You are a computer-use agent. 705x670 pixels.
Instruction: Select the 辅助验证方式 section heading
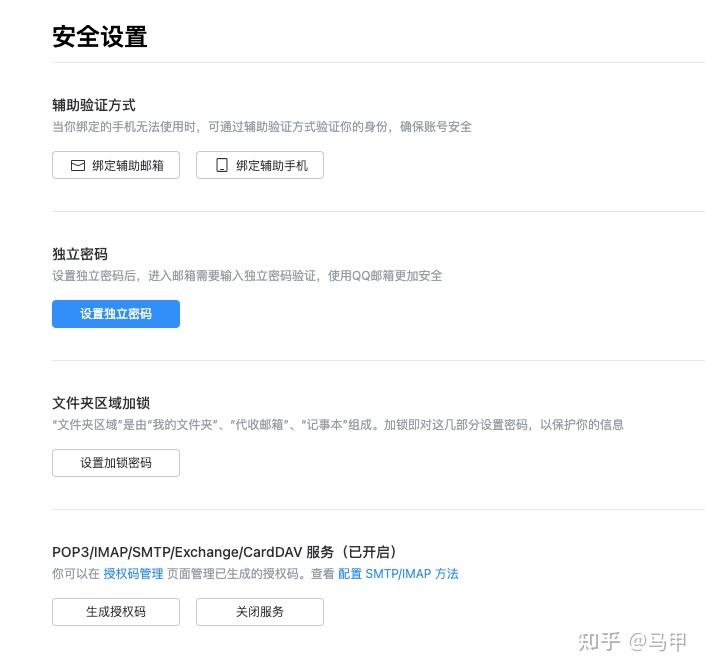click(x=94, y=105)
